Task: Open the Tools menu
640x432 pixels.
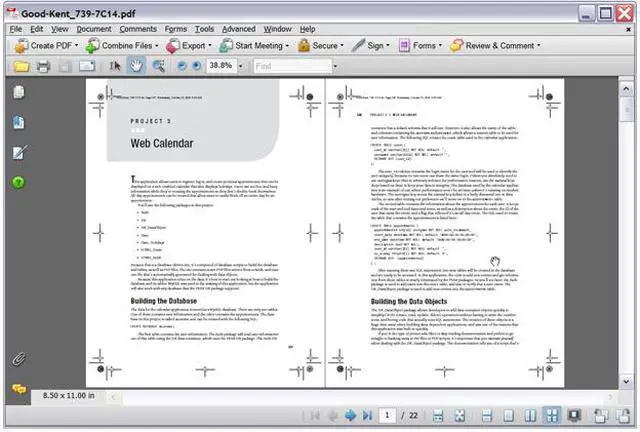Action: click(x=204, y=29)
